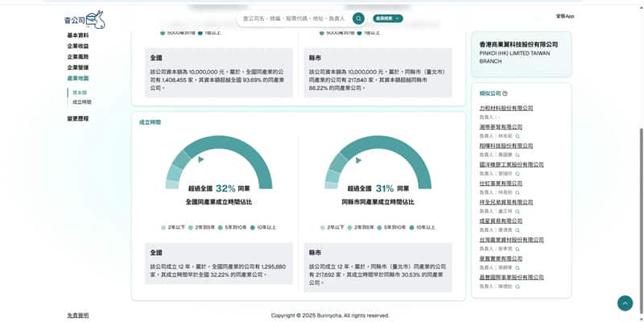This screenshot has width=644, height=322.
Task: Open the sidebar section just above 產業地圖
Action: pyautogui.click(x=78, y=68)
